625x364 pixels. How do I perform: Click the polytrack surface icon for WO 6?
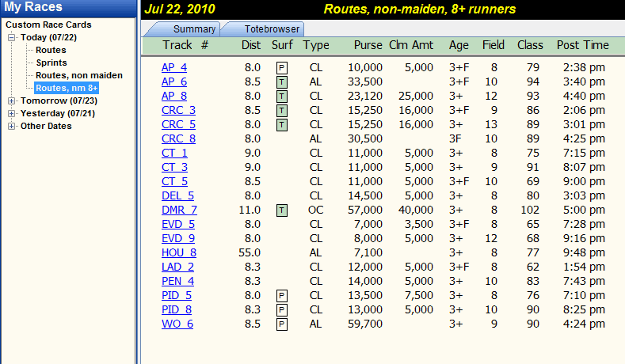coord(282,324)
